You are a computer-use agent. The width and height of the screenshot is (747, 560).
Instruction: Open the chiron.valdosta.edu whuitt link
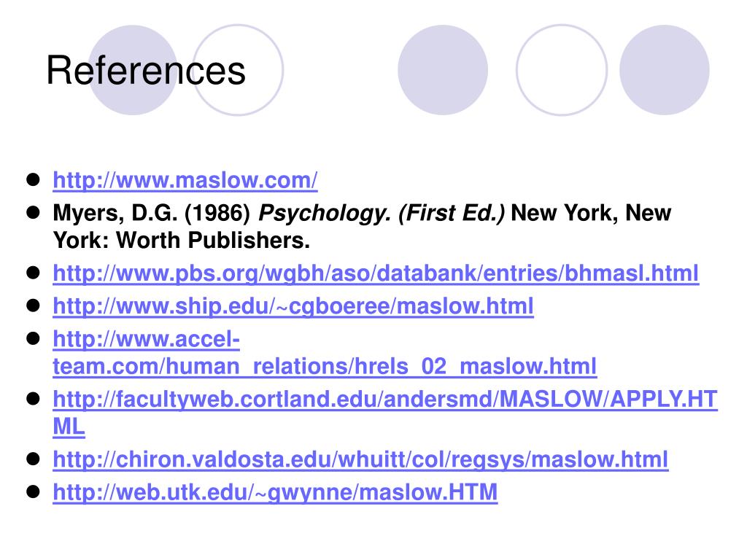coord(360,460)
